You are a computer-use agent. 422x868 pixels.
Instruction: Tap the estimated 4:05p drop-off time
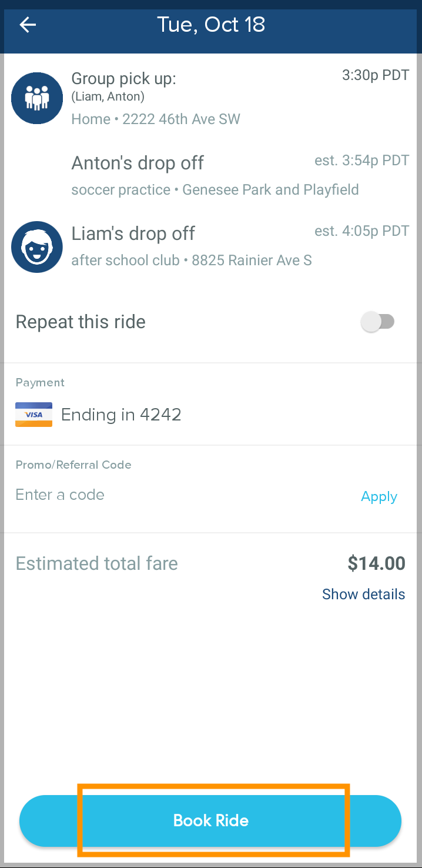click(361, 231)
